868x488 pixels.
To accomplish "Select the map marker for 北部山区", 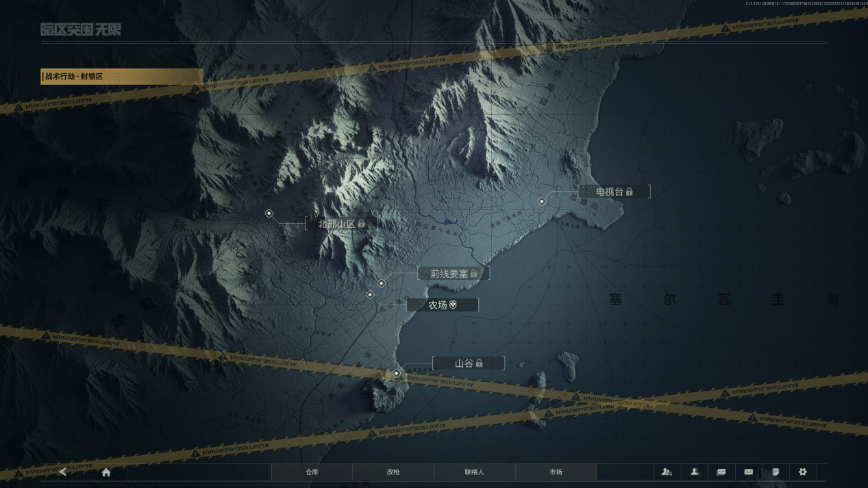I will (x=269, y=214).
